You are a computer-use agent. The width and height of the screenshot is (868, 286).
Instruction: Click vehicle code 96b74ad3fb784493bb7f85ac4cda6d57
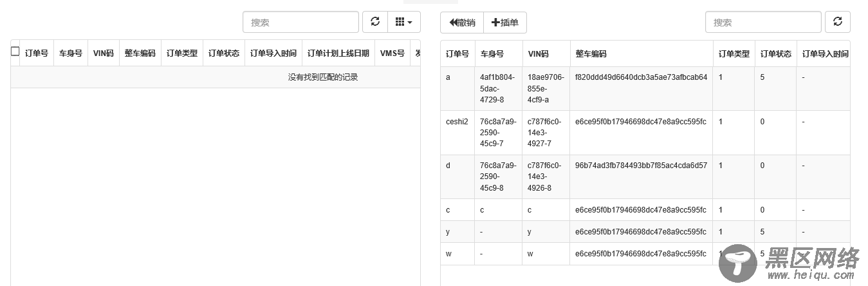click(641, 166)
